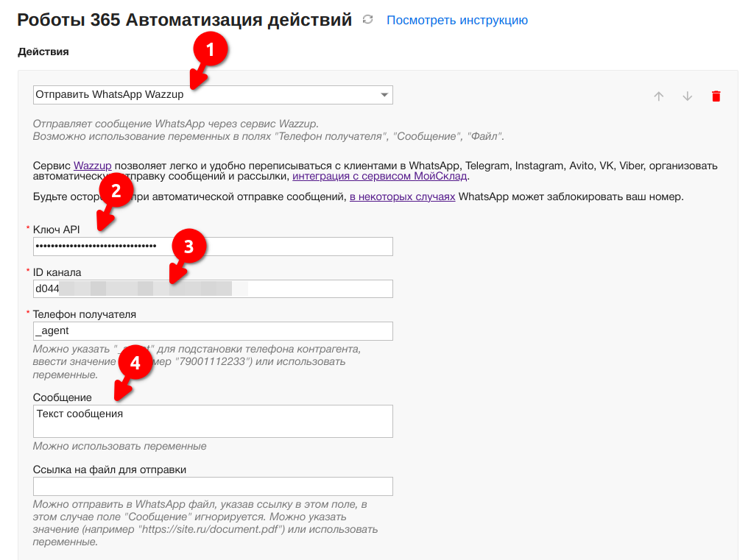Focus the 'Ссылка на файл для отправки' field
The width and height of the screenshot is (751, 560).
(x=213, y=486)
